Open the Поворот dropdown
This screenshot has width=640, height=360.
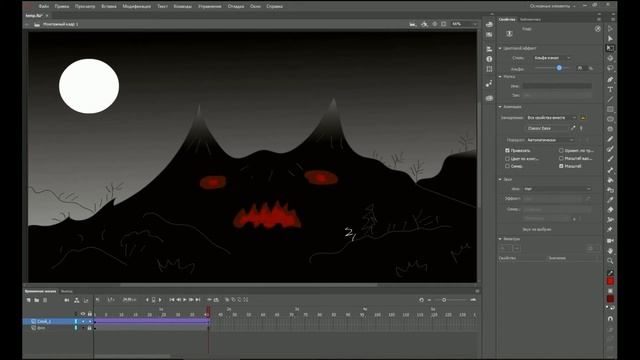pos(550,140)
